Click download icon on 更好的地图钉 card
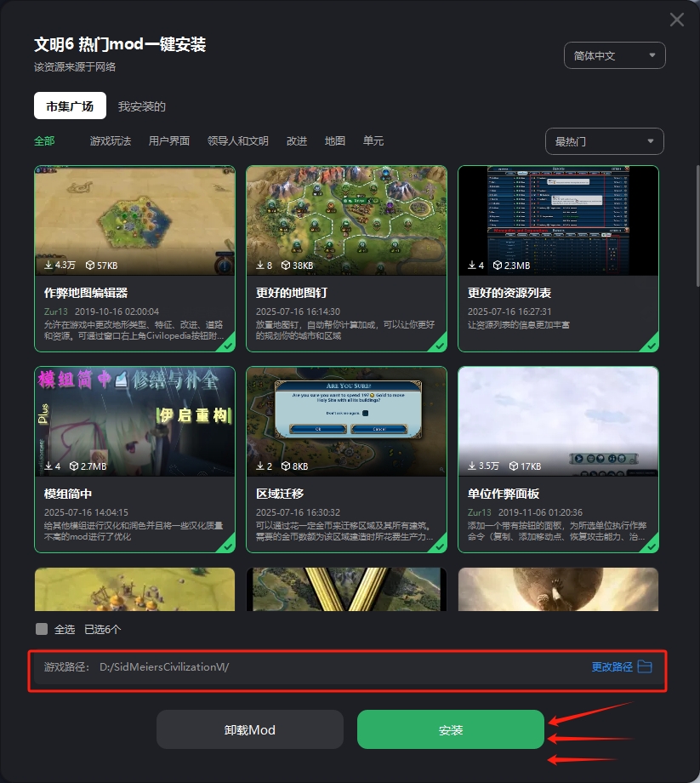 [260, 266]
